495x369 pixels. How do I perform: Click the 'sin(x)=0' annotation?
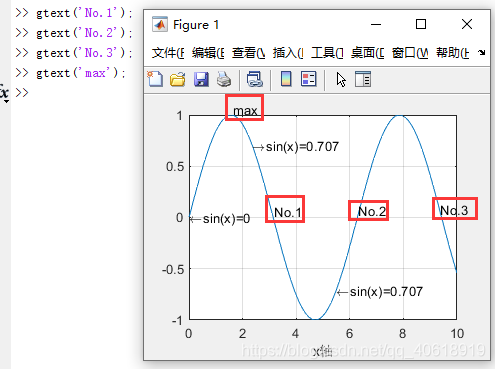[220, 219]
